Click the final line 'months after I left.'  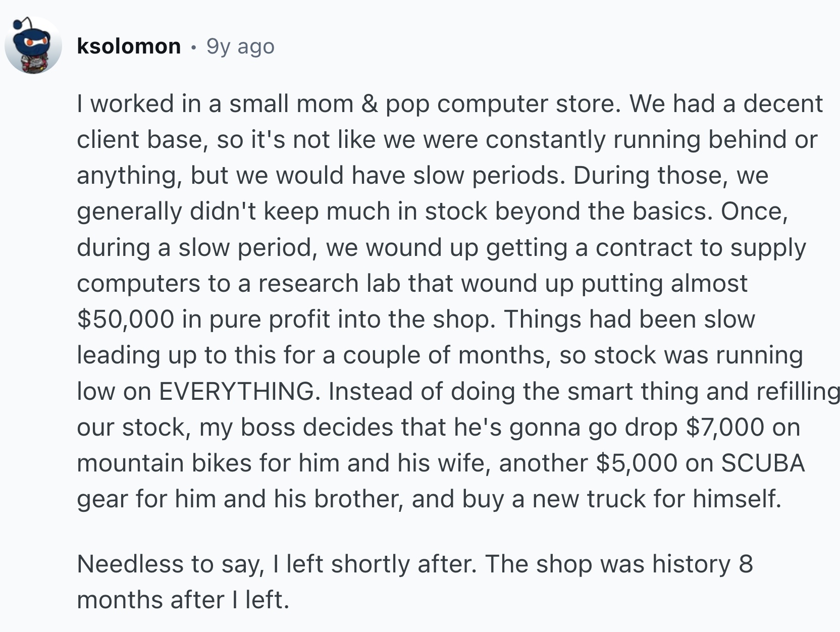point(183,600)
